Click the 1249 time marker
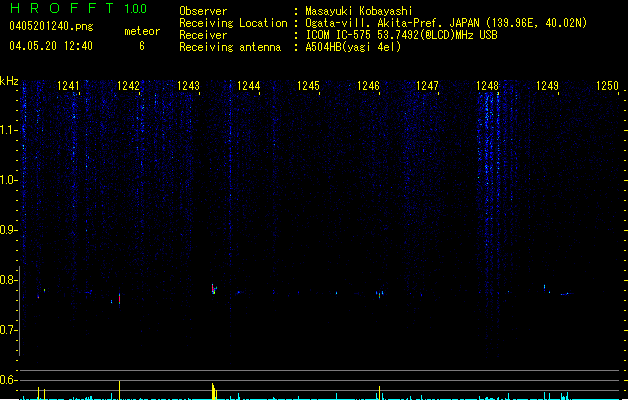This screenshot has width=629, height=400. 547,85
